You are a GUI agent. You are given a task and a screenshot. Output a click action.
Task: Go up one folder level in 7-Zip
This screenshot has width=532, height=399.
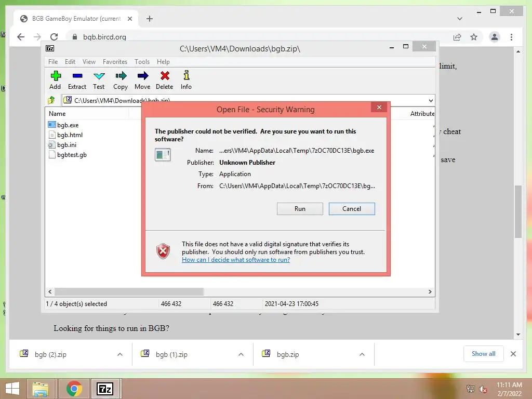[x=51, y=100]
